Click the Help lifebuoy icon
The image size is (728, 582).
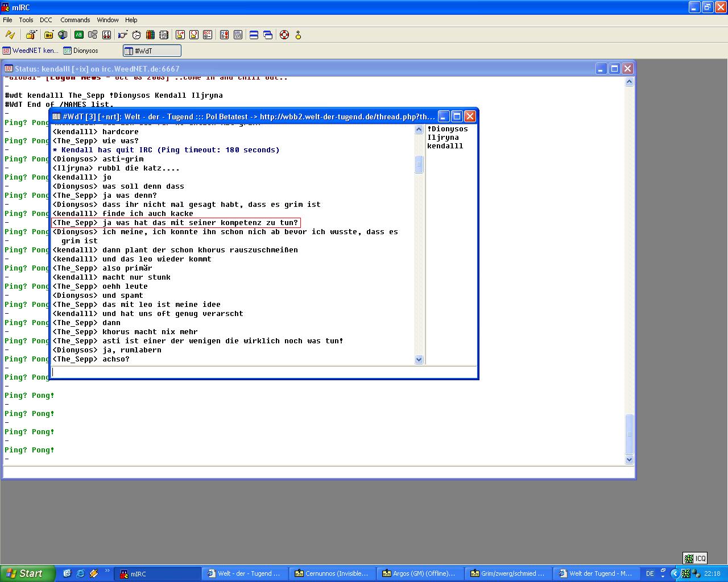[284, 35]
